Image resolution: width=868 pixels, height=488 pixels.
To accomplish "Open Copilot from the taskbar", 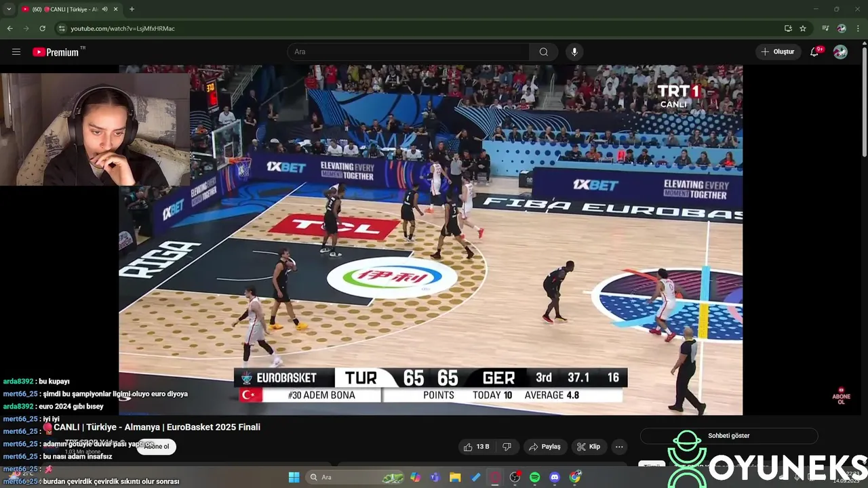I will coord(415,477).
